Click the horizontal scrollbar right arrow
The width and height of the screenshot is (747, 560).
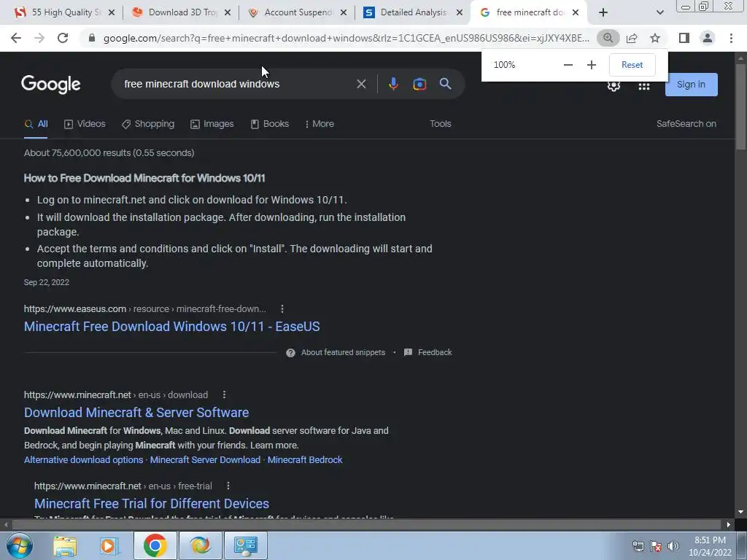[x=729, y=525]
